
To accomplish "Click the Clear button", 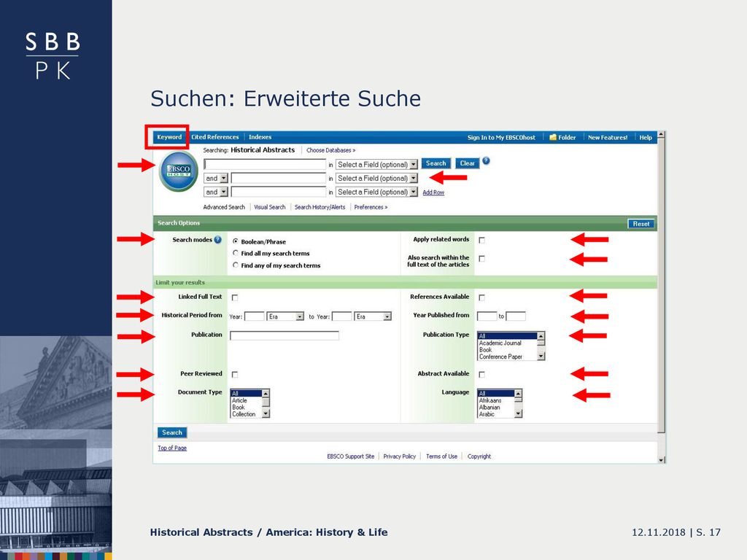I will pyautogui.click(x=468, y=163).
